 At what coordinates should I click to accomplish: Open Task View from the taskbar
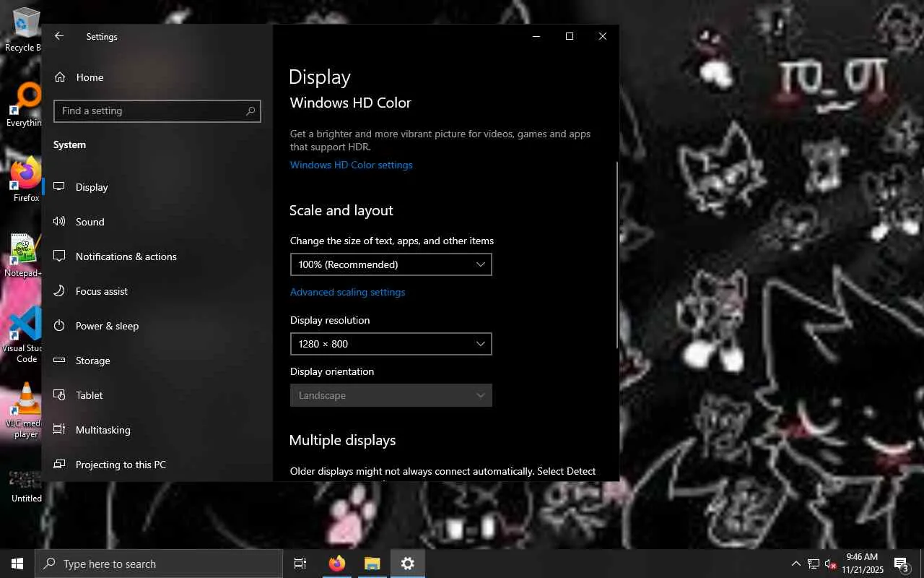(x=300, y=564)
